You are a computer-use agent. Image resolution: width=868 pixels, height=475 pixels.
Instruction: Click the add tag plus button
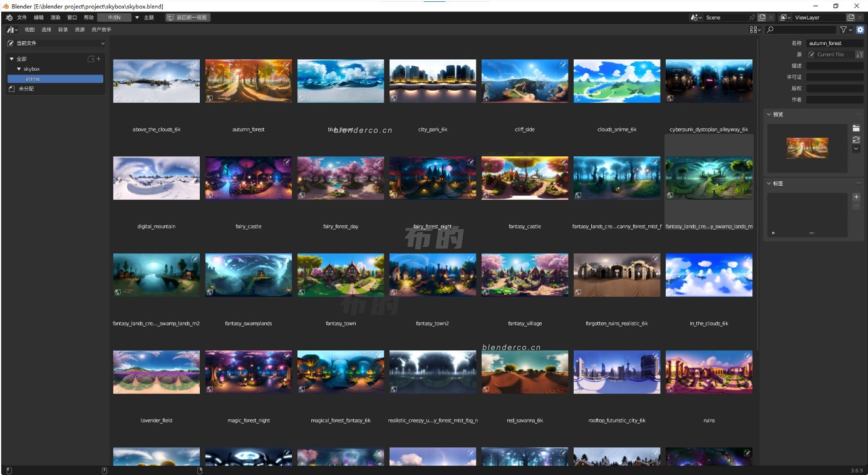pyautogui.click(x=856, y=197)
